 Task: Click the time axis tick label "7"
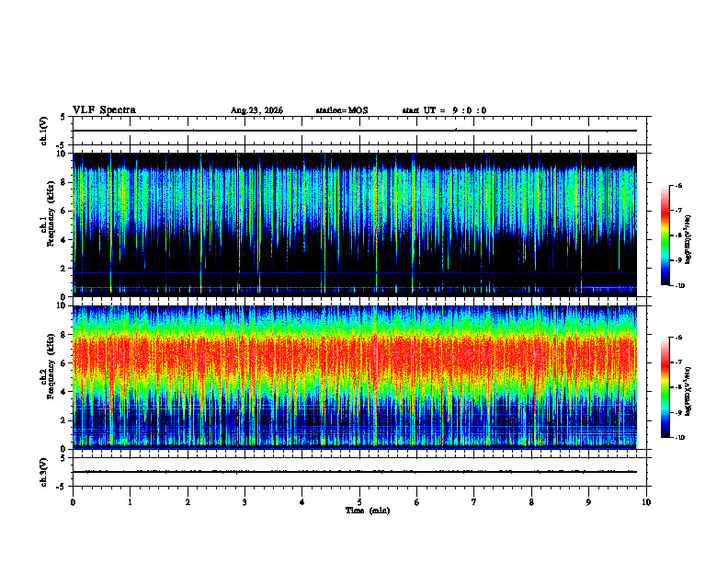(474, 502)
